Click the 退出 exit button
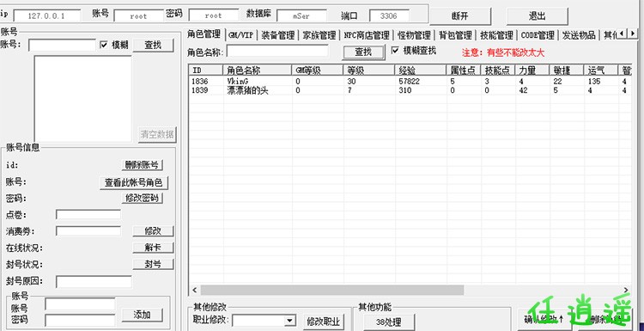 pyautogui.click(x=538, y=16)
